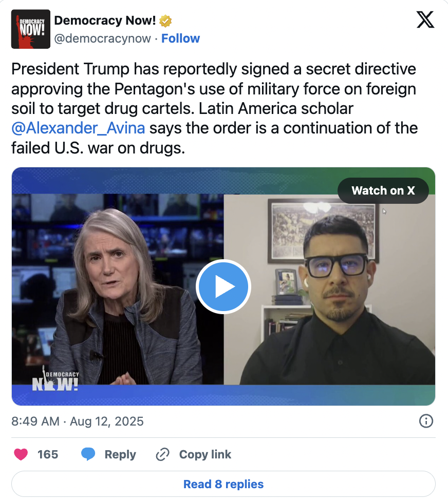448x500 pixels.
Task: Click the @democracynow handle
Action: (102, 39)
